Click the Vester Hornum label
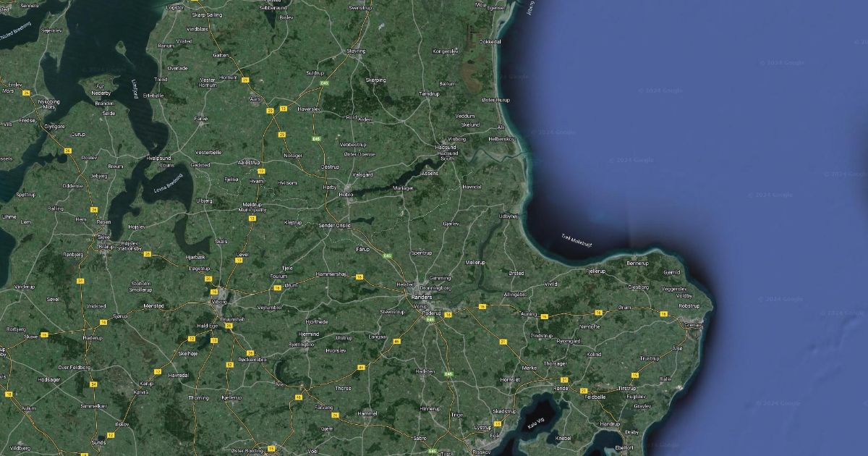This screenshot has height=456, width=868. click(x=207, y=82)
